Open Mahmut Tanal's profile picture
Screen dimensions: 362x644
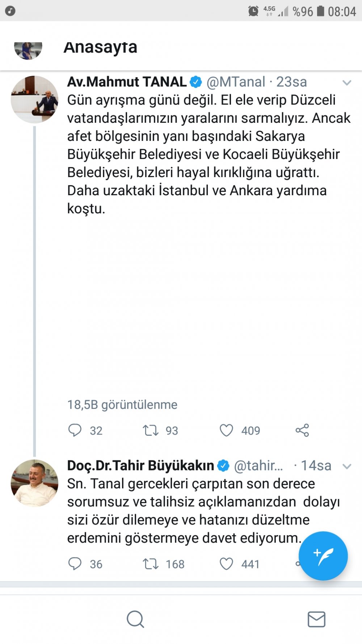coord(34,99)
